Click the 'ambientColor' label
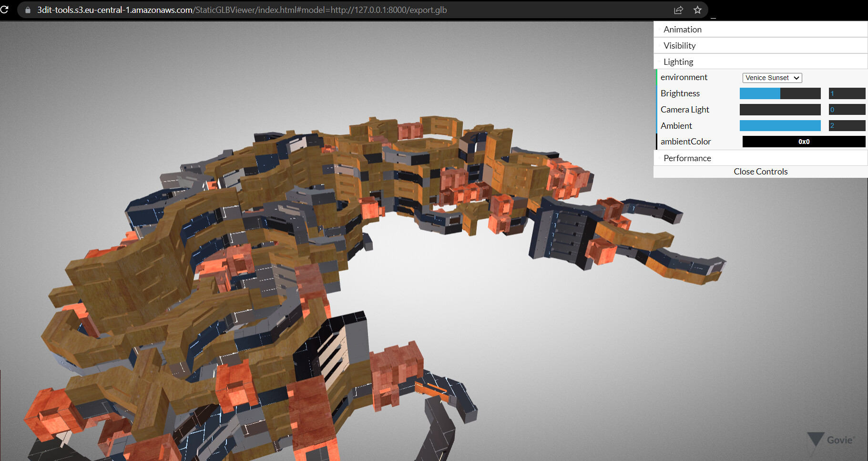Image resolution: width=868 pixels, height=461 pixels. tap(685, 142)
